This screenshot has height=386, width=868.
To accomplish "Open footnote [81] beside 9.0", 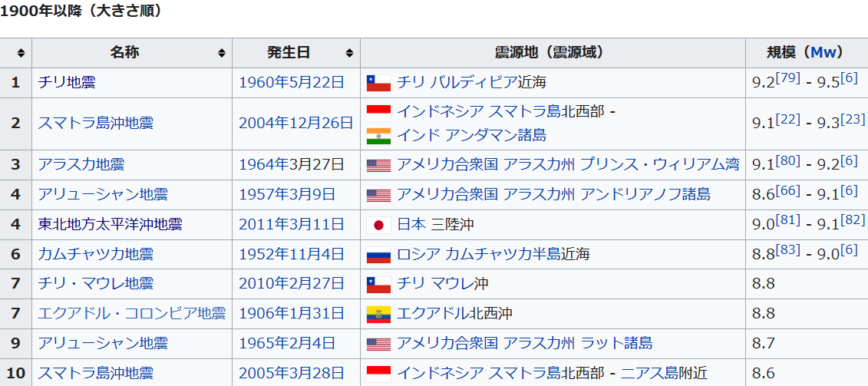I will pyautogui.click(x=788, y=220).
